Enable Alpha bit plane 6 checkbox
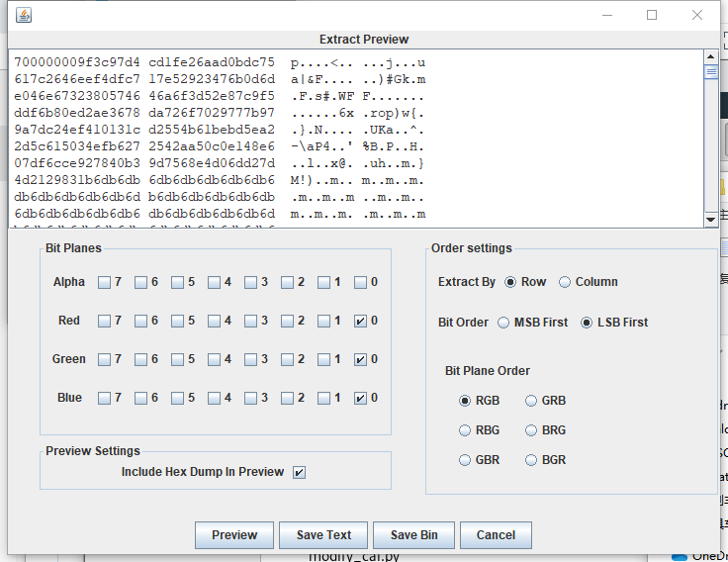Image resolution: width=728 pixels, height=562 pixels. tap(140, 282)
